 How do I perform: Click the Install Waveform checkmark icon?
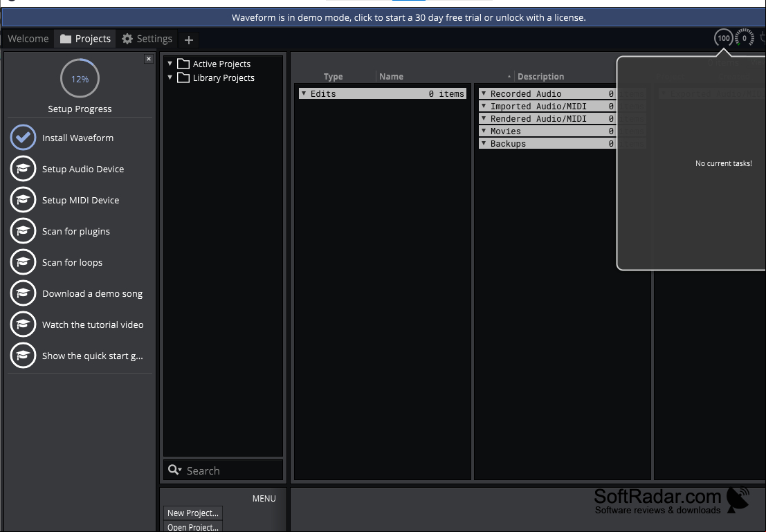[x=23, y=137]
